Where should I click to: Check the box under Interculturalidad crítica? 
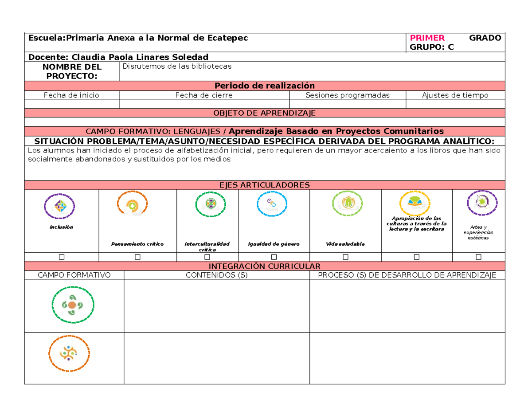point(207,257)
